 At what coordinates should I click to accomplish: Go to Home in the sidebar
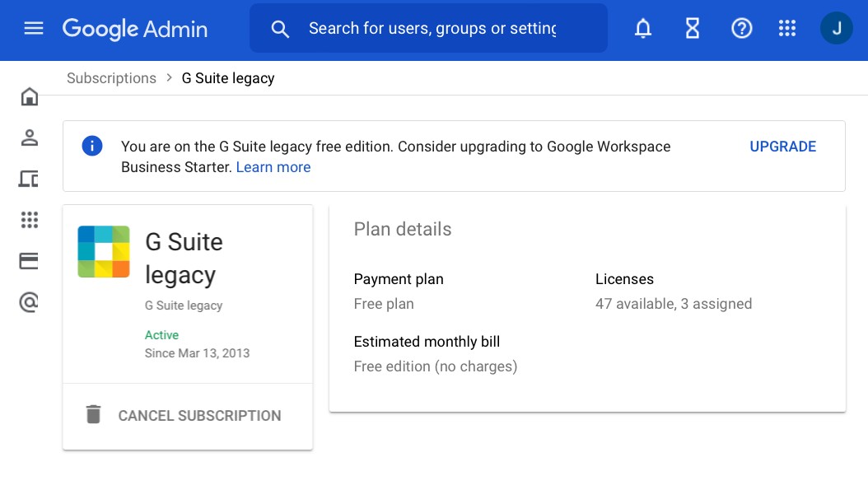tap(30, 97)
